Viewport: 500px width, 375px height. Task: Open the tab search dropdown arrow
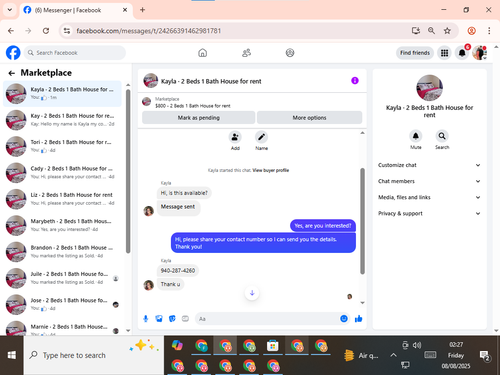pos(10,10)
